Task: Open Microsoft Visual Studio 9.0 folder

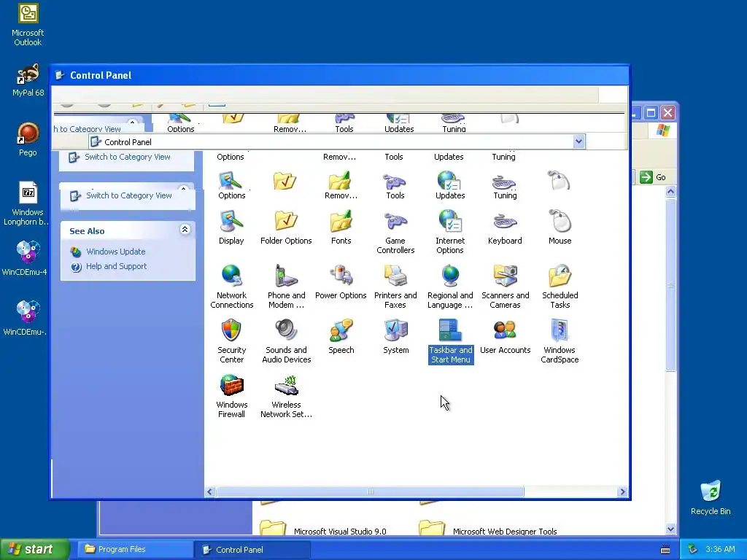Action: 323,529
